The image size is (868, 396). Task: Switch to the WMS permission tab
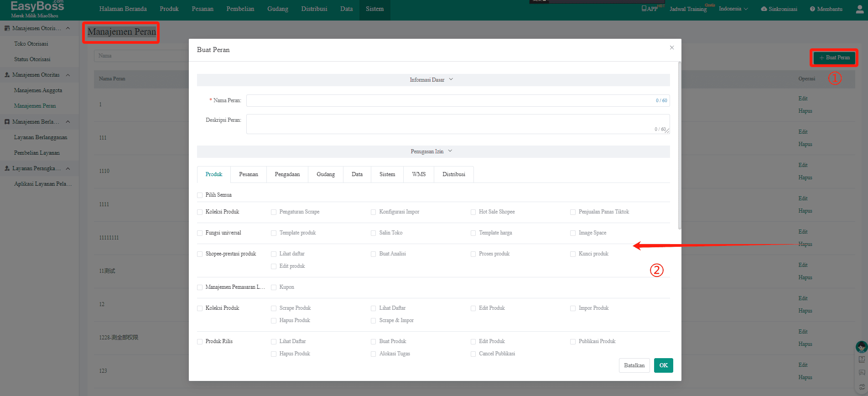[419, 174]
